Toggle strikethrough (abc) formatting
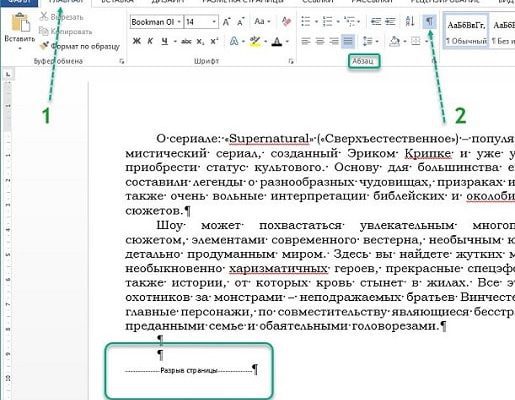 (186, 41)
